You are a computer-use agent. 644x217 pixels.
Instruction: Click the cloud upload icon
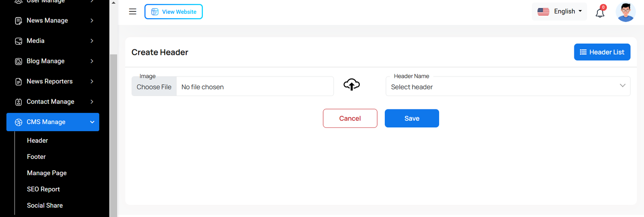(351, 85)
